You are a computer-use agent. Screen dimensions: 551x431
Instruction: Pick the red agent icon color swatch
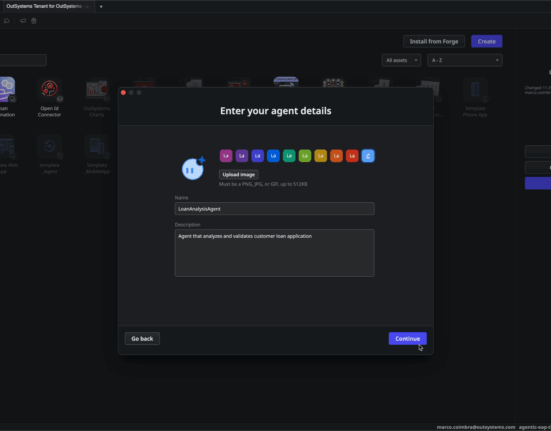352,156
